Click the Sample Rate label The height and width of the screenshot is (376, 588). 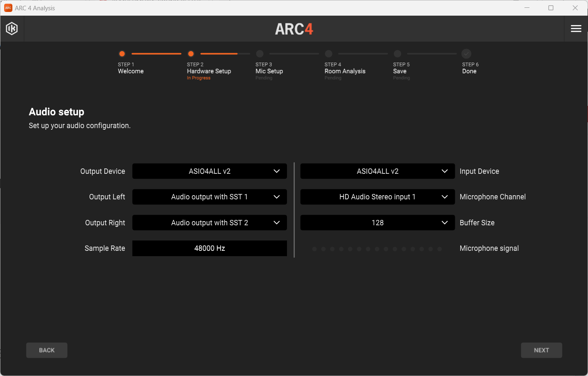105,248
